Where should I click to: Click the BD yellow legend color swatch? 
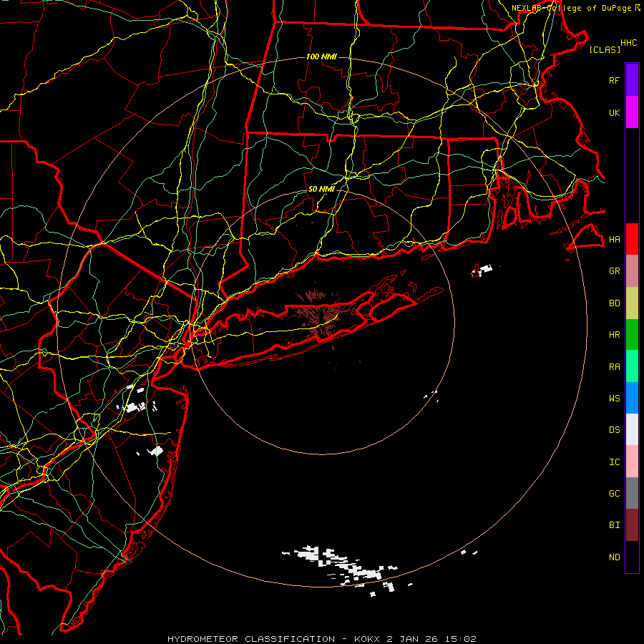coord(632,303)
